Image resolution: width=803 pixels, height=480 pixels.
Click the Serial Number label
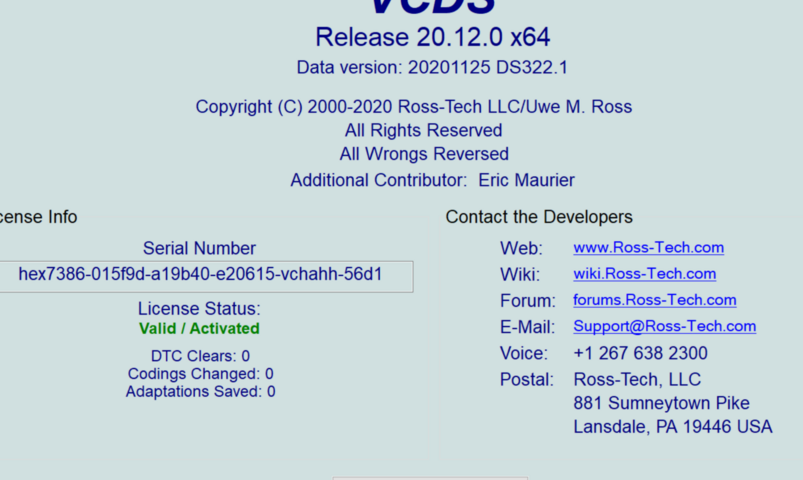(x=199, y=248)
